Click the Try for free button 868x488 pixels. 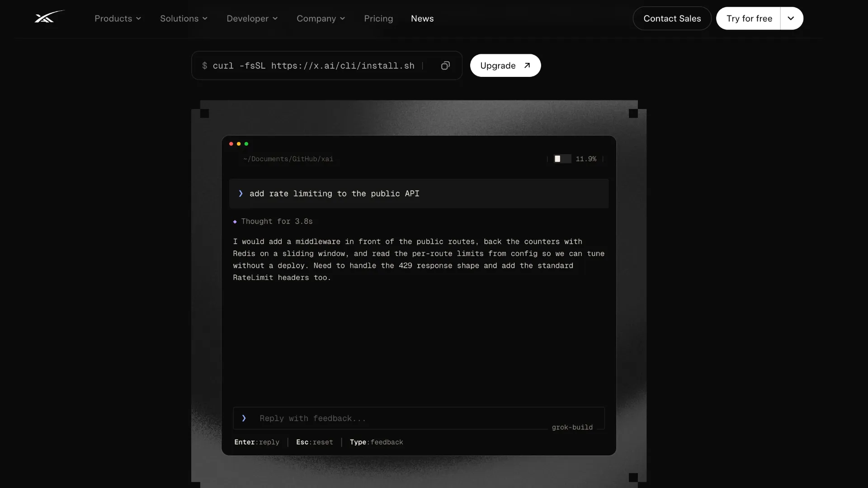(x=749, y=19)
